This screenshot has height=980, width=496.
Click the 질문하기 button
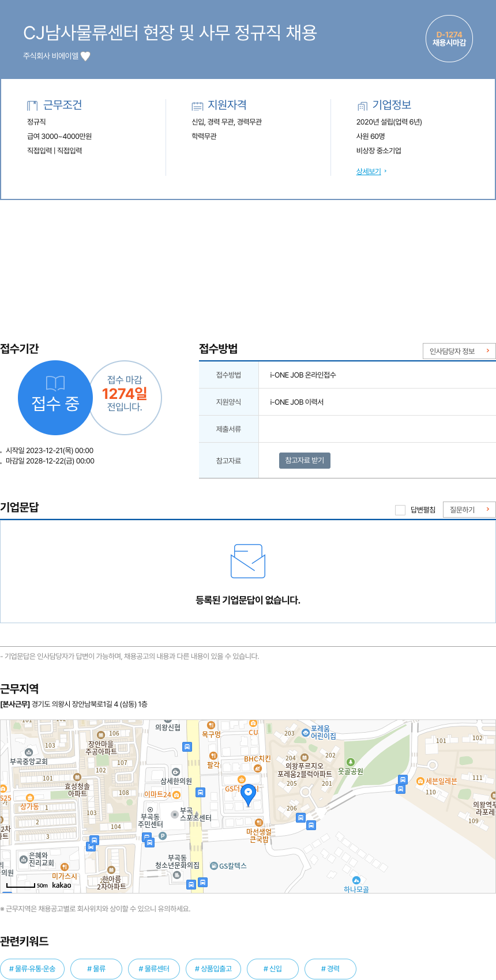pyautogui.click(x=469, y=510)
